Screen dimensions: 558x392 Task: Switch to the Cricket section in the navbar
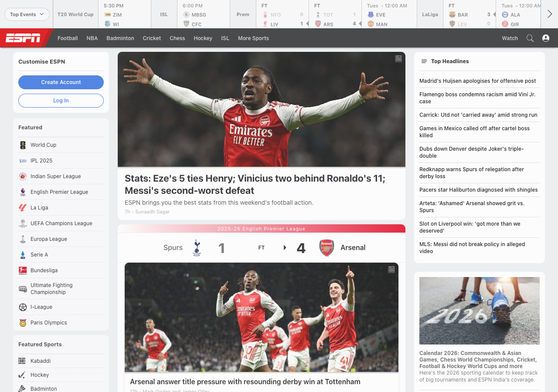coord(152,38)
